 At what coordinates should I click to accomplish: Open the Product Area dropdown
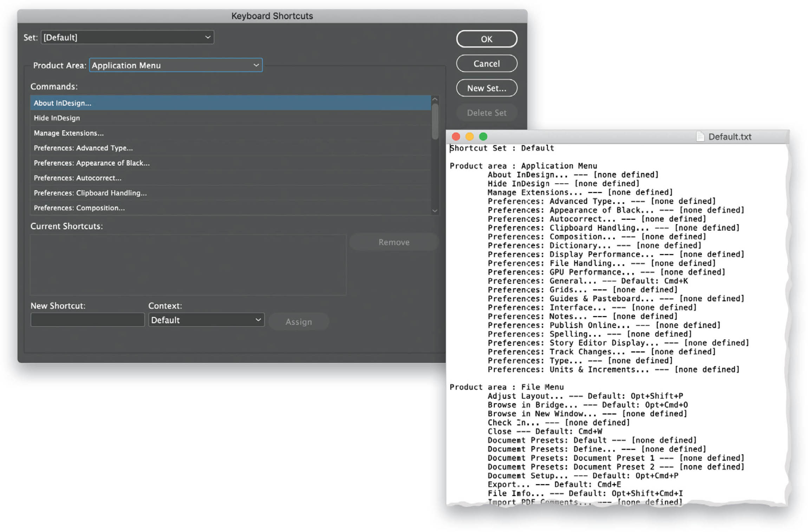176,65
